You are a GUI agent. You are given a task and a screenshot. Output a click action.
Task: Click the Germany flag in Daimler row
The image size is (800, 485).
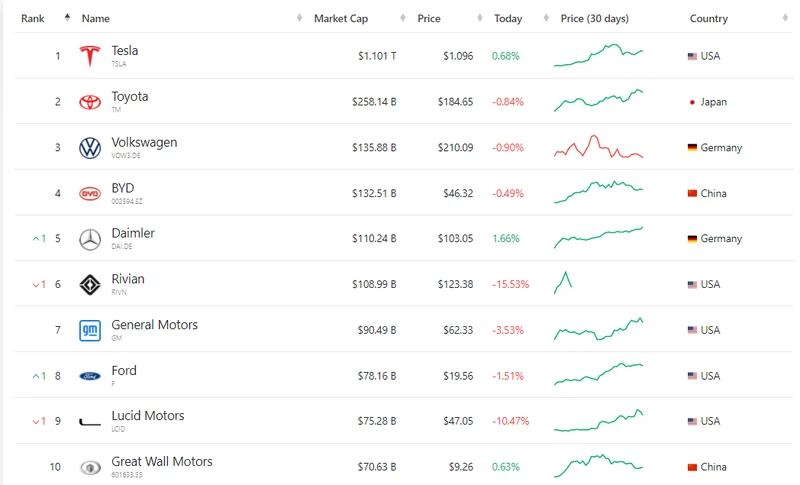pyautogui.click(x=692, y=239)
